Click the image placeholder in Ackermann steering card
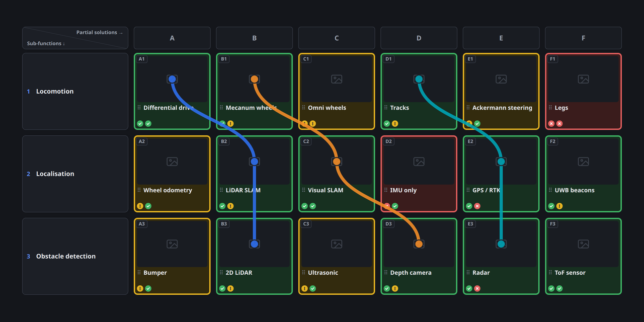This screenshot has width=644, height=322. 501,79
